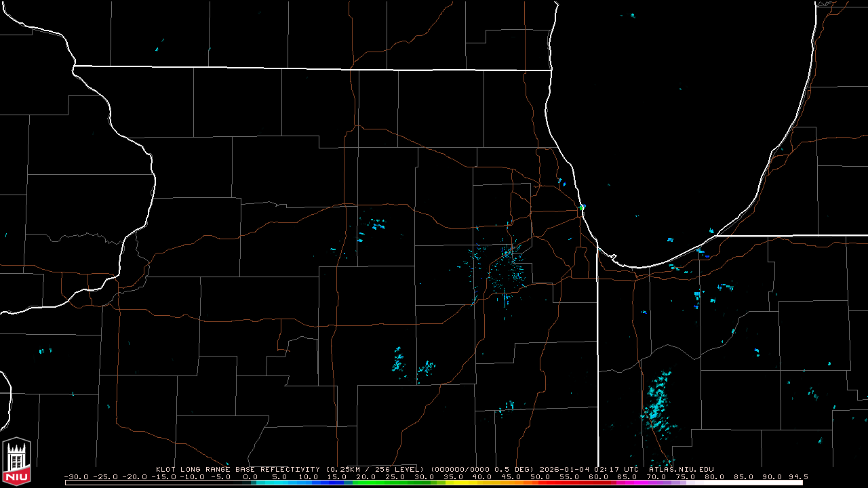This screenshot has height=488, width=868.
Task: Click the -30.0 scale value label
Action: point(76,476)
